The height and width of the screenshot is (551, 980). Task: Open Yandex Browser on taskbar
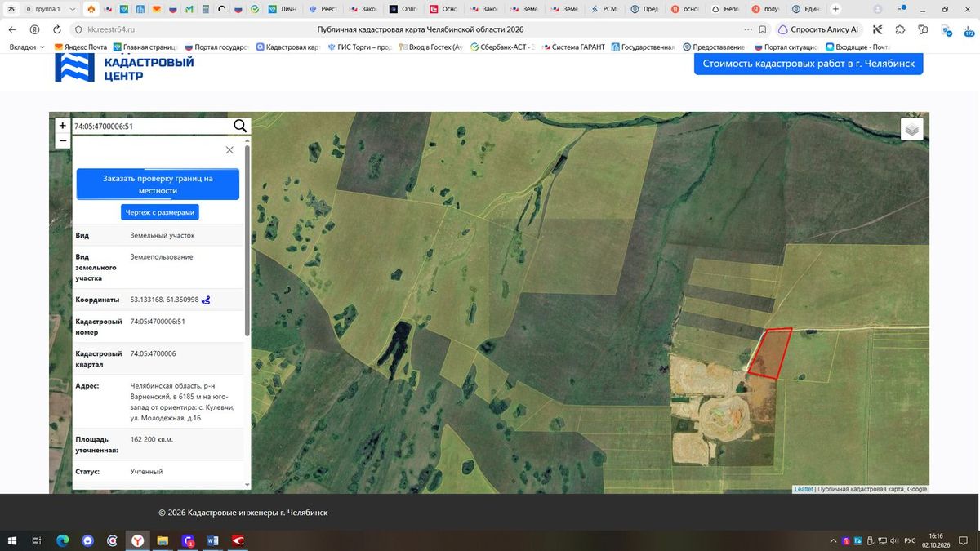coord(138,540)
